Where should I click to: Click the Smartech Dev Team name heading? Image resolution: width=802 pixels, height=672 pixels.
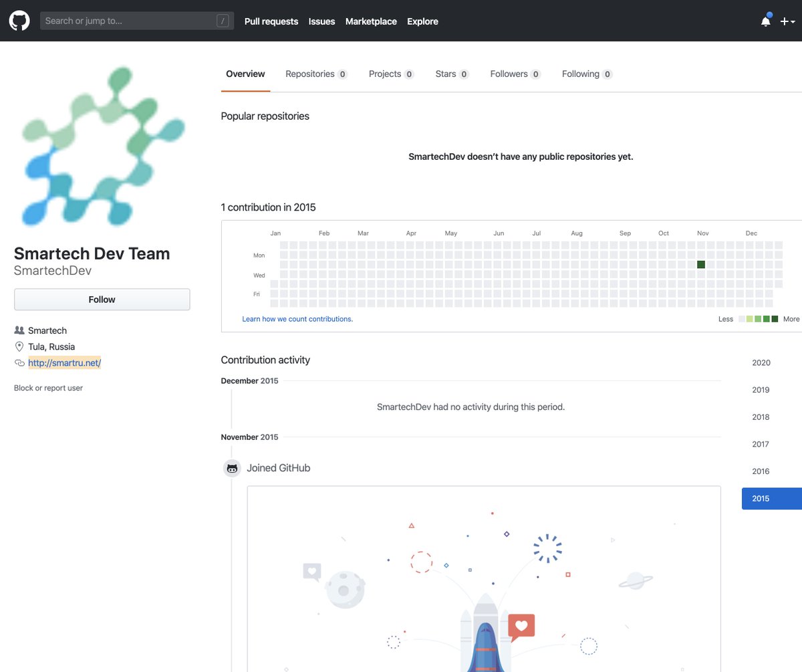pos(92,254)
